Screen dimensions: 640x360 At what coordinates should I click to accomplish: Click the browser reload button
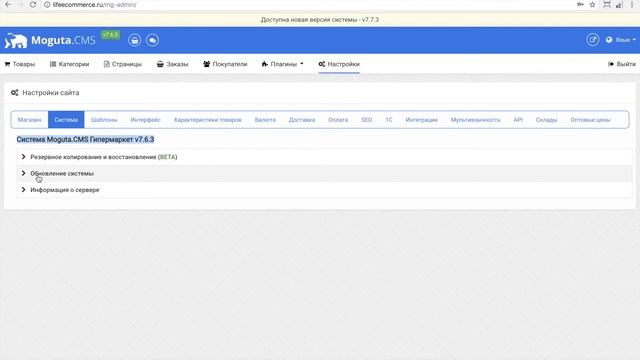coord(33,4)
